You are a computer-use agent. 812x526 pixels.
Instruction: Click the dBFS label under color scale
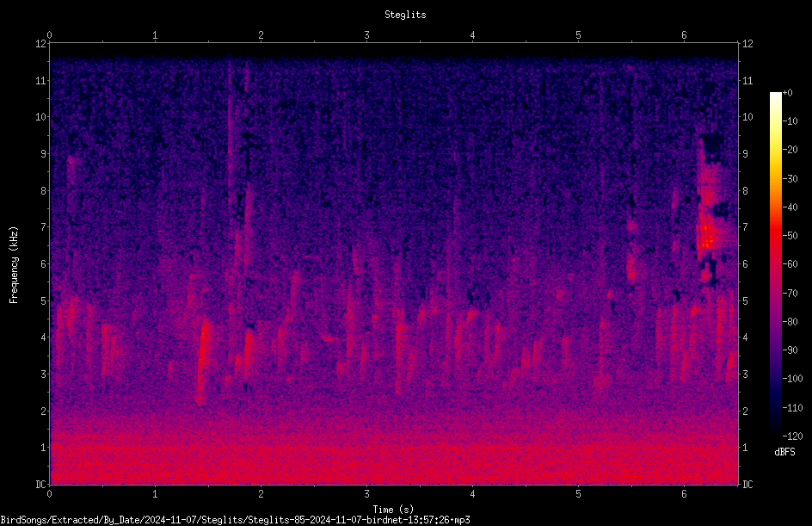coord(784,452)
